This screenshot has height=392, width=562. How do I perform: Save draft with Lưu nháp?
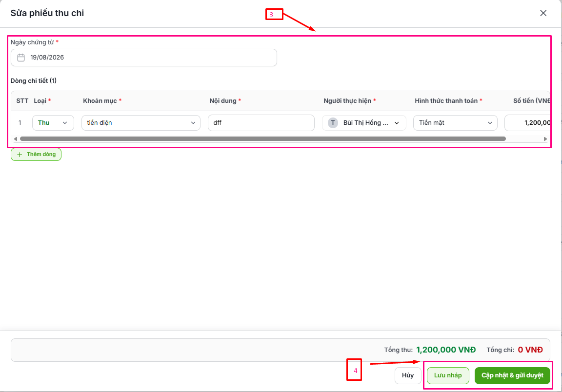[x=448, y=375]
